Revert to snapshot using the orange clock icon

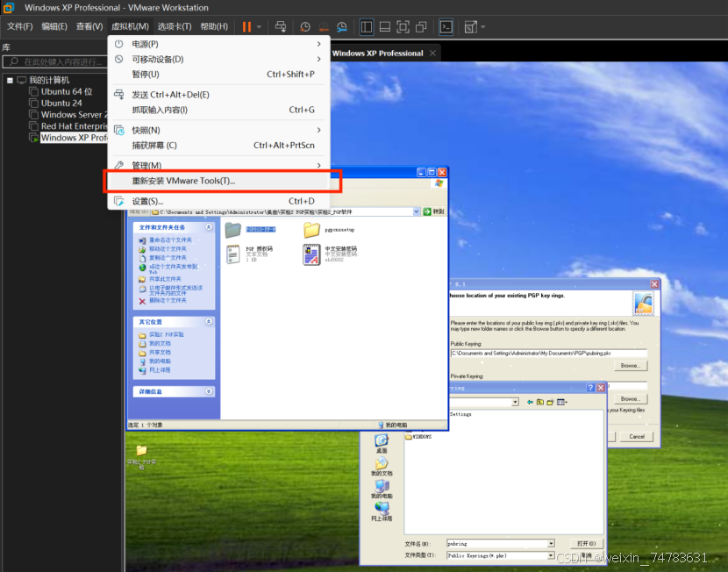pos(324,27)
